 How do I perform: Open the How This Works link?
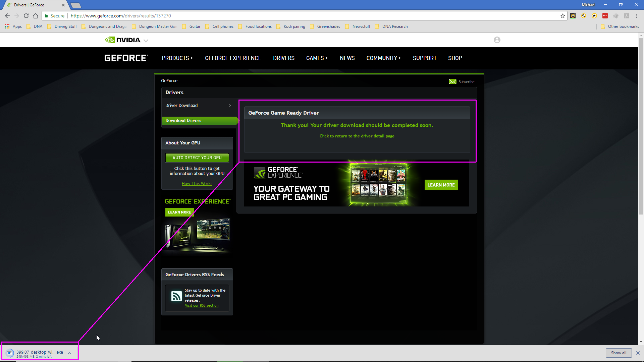coord(197,184)
